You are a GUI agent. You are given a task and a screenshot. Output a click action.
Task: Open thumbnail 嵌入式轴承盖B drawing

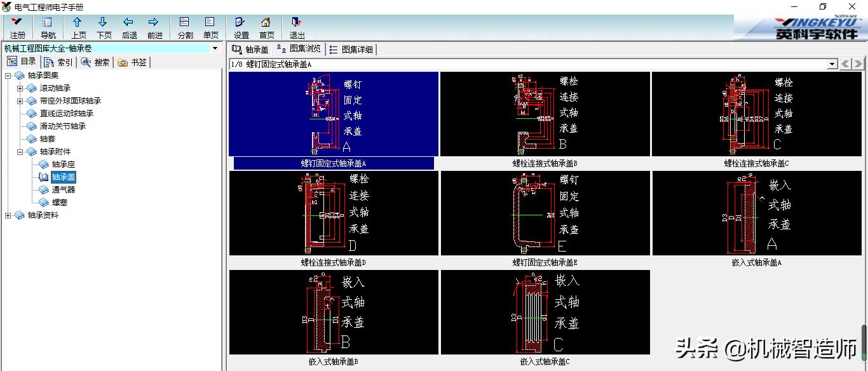[x=334, y=312]
